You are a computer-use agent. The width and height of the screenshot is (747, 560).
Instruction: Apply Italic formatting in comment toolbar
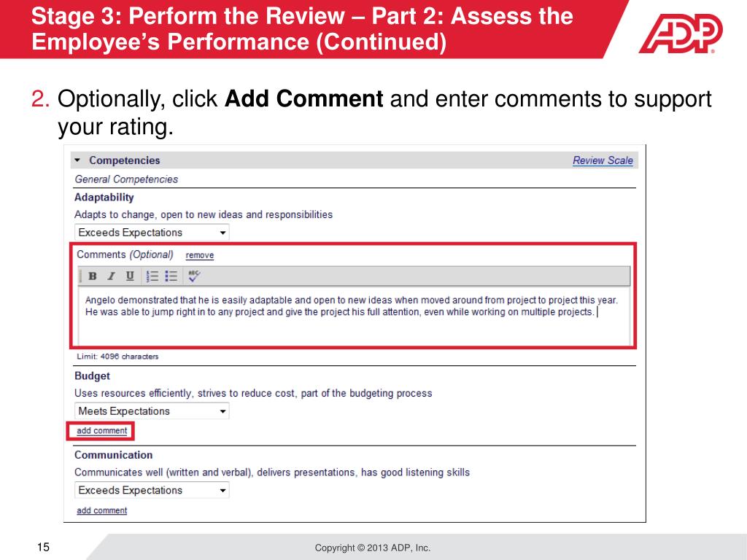click(x=111, y=276)
